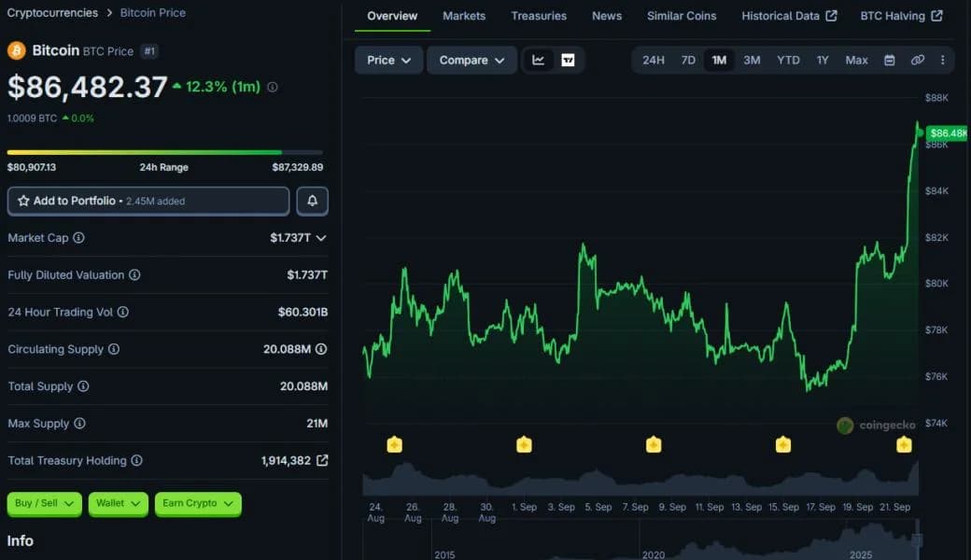Open external link icon beside 1,914,382
Screen dimensions: 971x560
[x=322, y=460]
